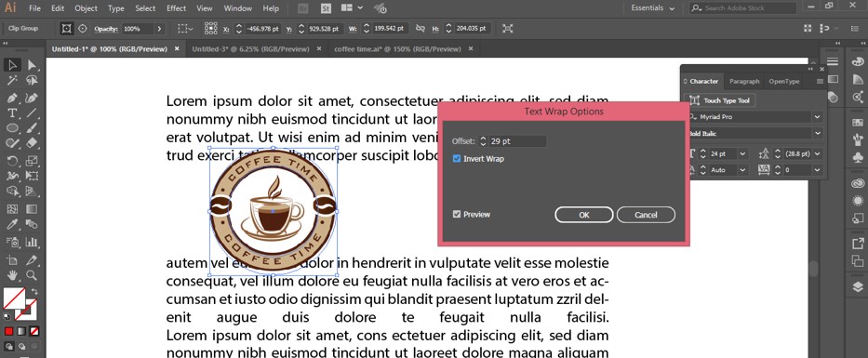Click the Fill color swatch

pyautogui.click(x=14, y=298)
